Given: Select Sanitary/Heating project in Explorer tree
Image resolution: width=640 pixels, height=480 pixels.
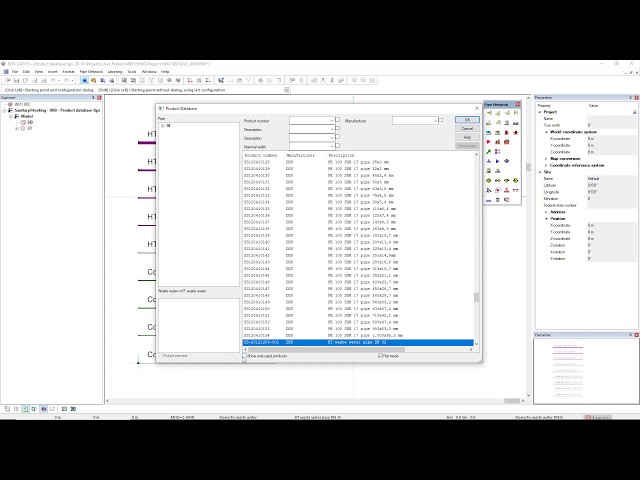Looking at the screenshot, I should [x=57, y=110].
